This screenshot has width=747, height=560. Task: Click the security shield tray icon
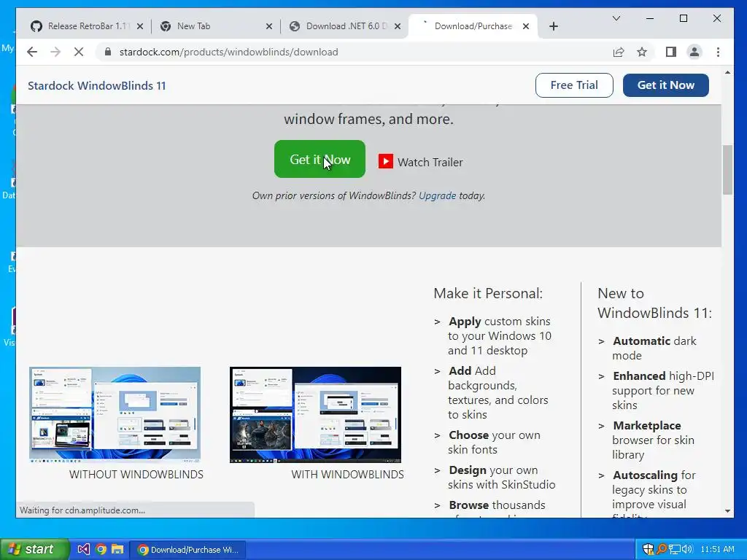(x=648, y=549)
